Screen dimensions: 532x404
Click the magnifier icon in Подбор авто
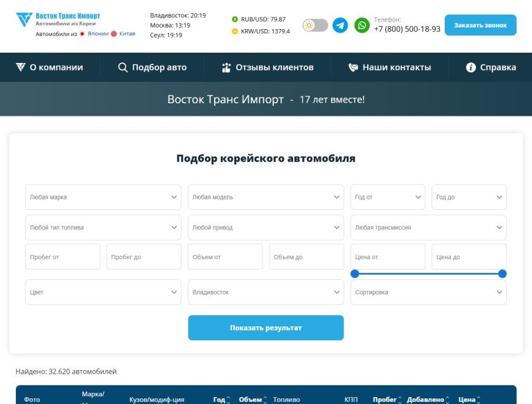123,67
